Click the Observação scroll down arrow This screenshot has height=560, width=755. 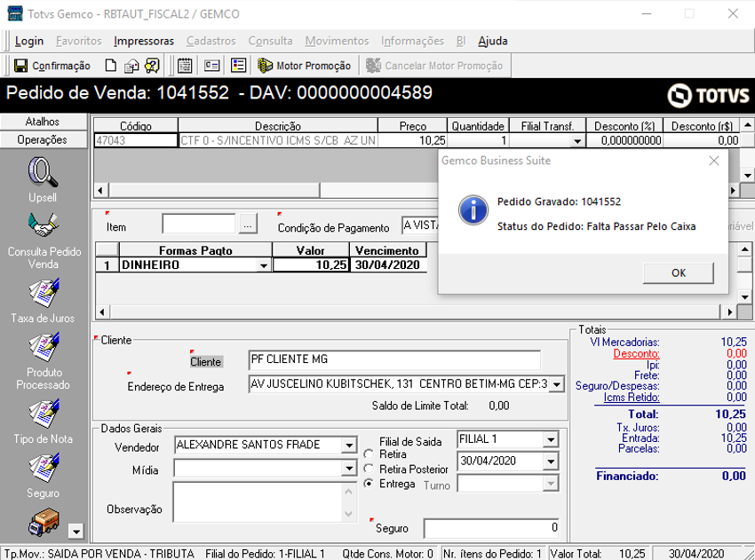[x=349, y=514]
